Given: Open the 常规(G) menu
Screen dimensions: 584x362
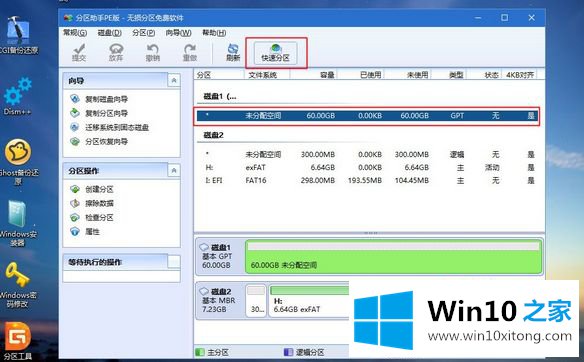Looking at the screenshot, I should tap(75, 33).
